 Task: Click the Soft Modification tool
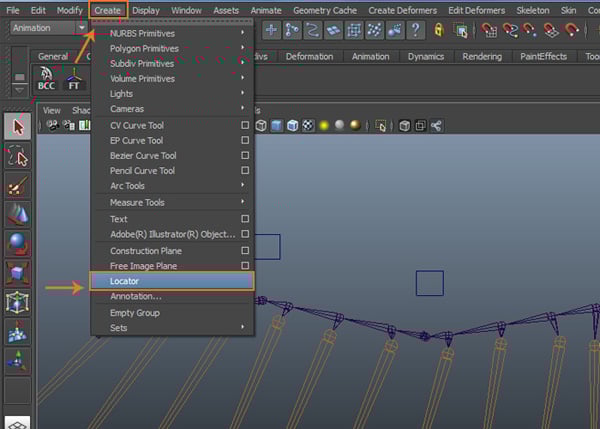coord(18,332)
